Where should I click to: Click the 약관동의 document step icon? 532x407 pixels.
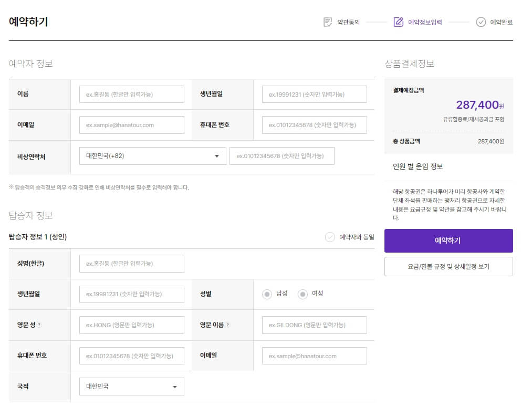(x=327, y=22)
